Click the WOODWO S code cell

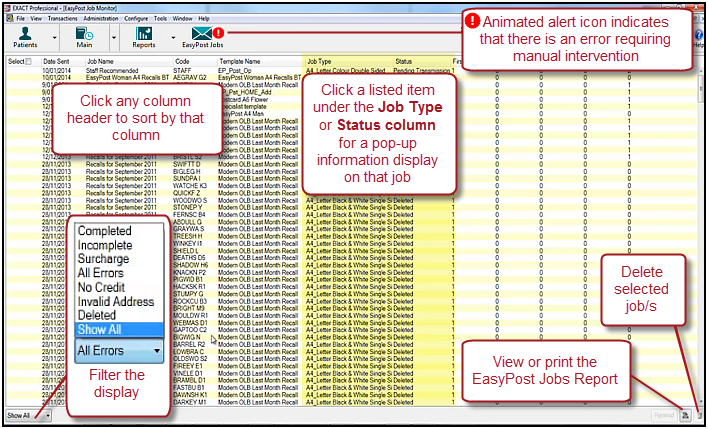[x=190, y=201]
